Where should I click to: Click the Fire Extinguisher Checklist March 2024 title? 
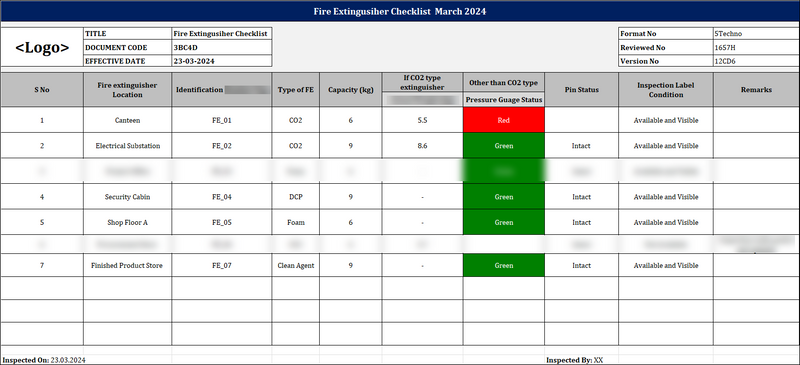(x=400, y=12)
